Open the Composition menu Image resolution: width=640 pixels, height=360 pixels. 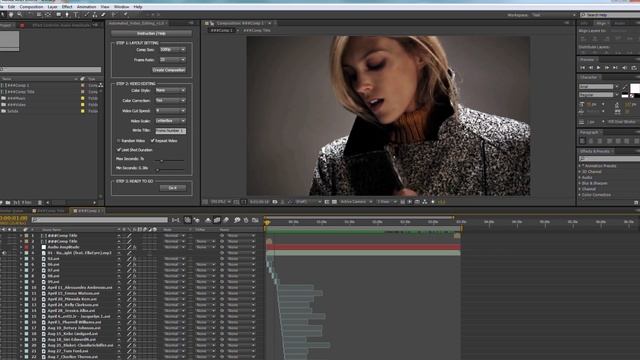coord(31,7)
